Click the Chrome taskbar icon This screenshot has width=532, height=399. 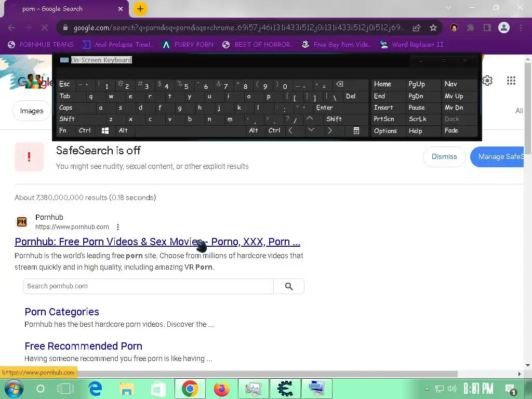coord(190,389)
